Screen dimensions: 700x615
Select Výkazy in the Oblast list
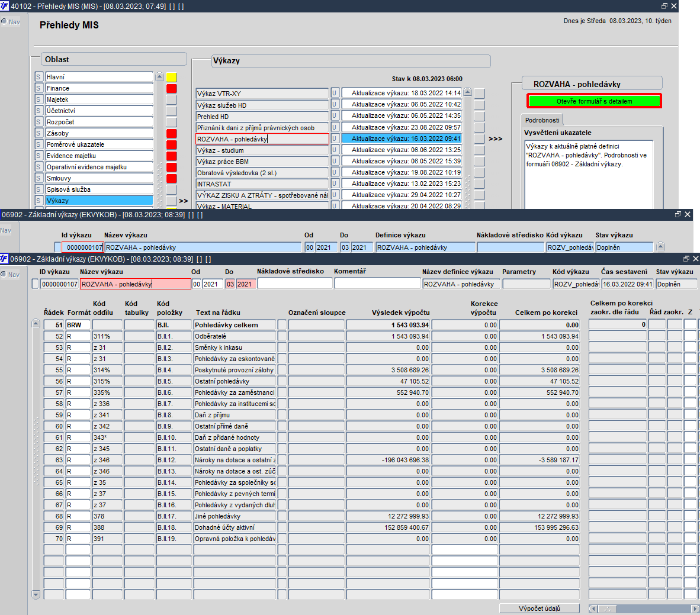99,201
